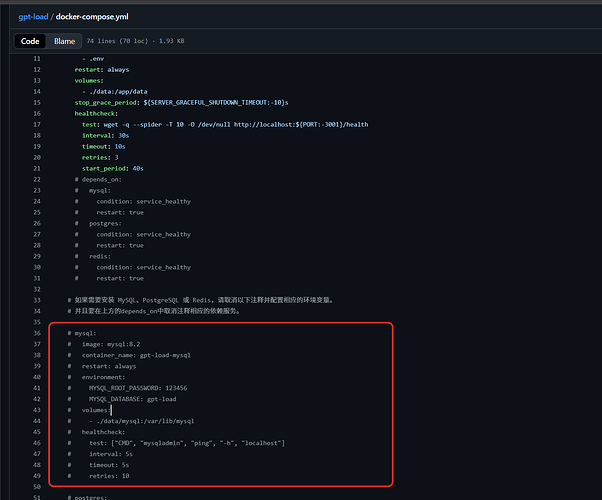Select line number 50
The width and height of the screenshot is (602, 500).
point(37,487)
